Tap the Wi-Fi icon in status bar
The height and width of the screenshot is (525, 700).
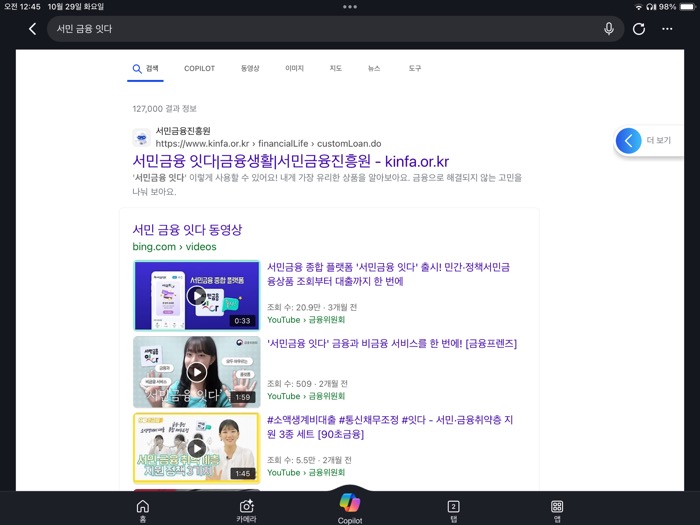(639, 7)
